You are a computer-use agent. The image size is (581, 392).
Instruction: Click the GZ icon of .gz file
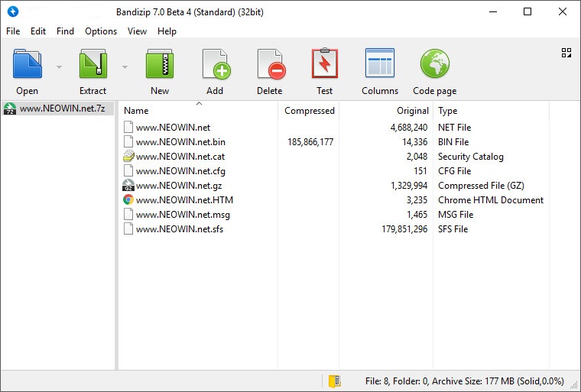(x=128, y=185)
